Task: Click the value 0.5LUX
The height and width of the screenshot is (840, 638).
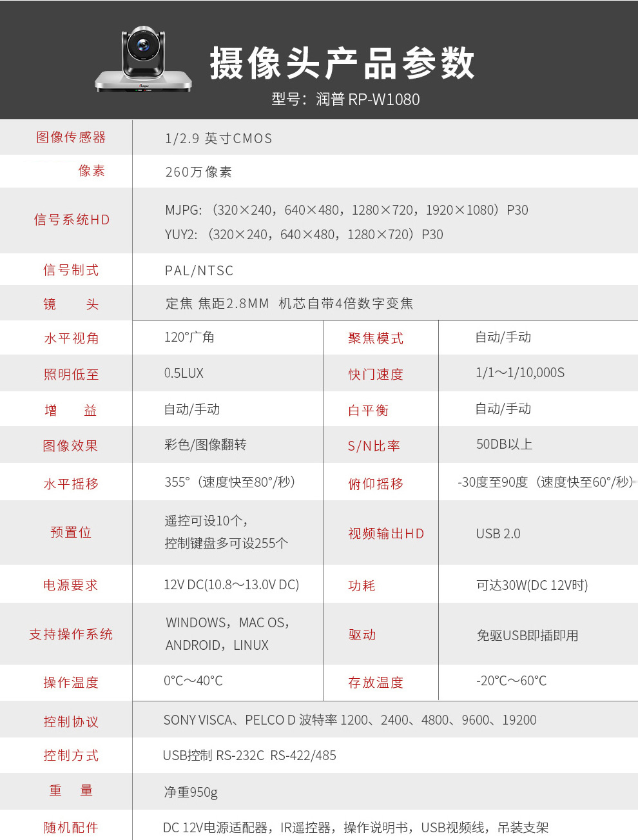Action: [184, 373]
